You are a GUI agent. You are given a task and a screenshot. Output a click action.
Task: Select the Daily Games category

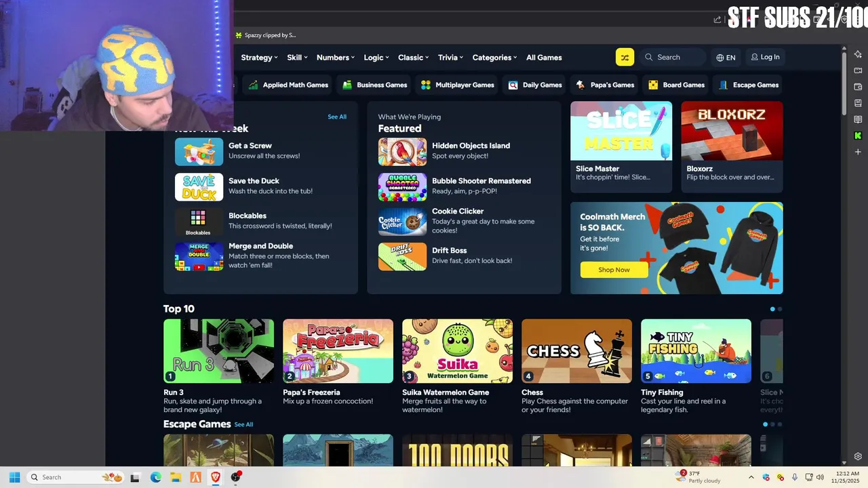click(x=535, y=85)
